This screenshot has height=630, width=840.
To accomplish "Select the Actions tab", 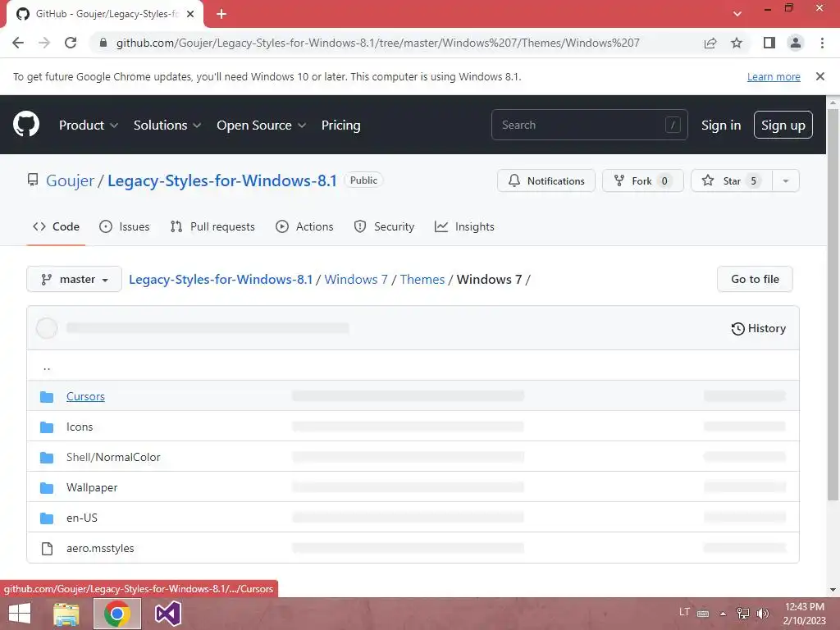I will coord(304,226).
